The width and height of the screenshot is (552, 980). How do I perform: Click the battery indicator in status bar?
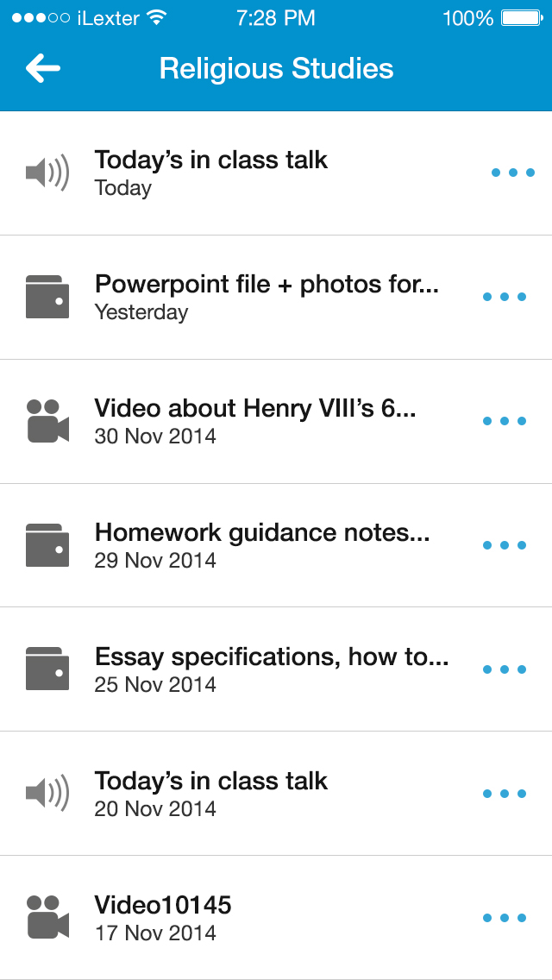(521, 18)
